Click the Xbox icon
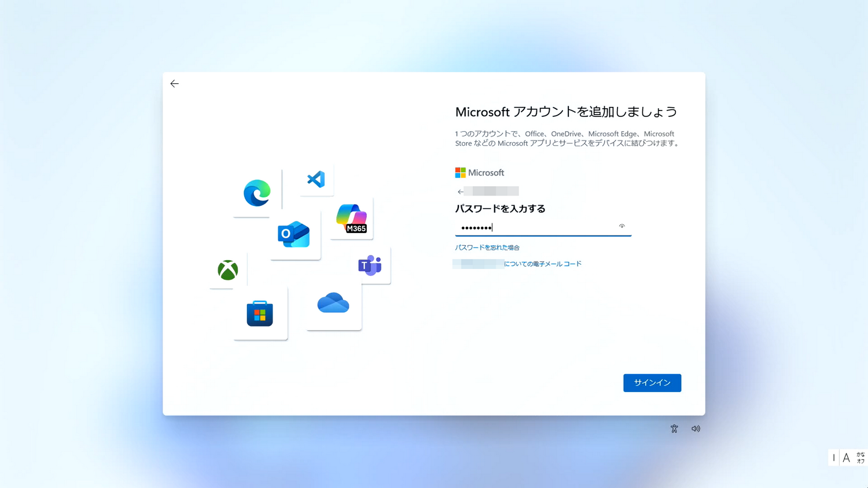The width and height of the screenshot is (868, 488). [x=228, y=270]
